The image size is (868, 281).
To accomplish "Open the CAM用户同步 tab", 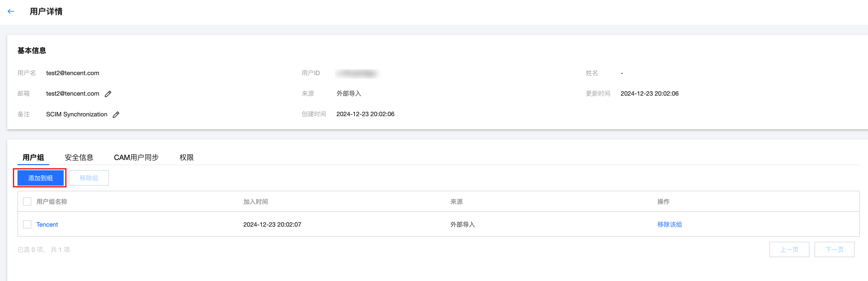I will point(136,157).
